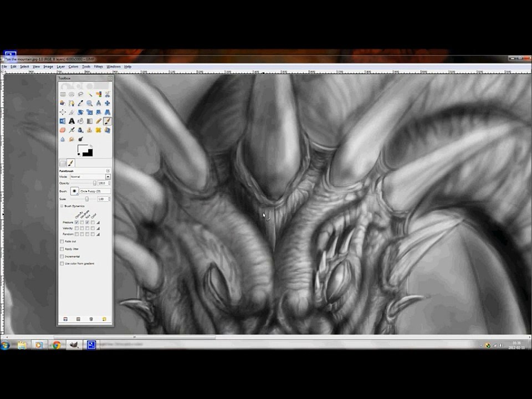Select the Dodge/Burn tool

pyautogui.click(x=80, y=139)
